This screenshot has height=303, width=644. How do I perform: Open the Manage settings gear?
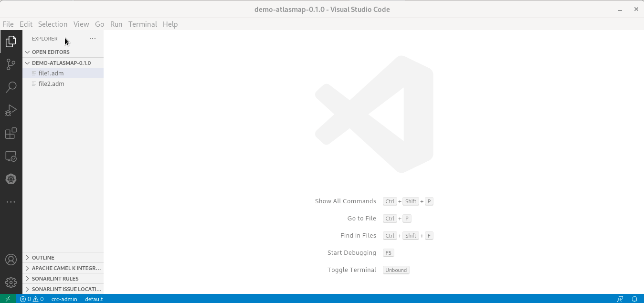[11, 282]
